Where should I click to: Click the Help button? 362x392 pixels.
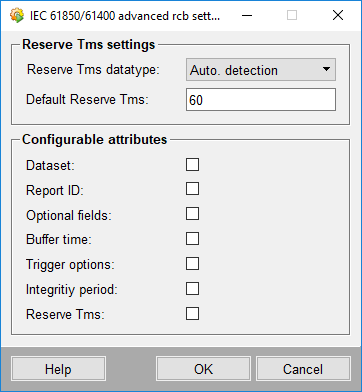point(58,369)
